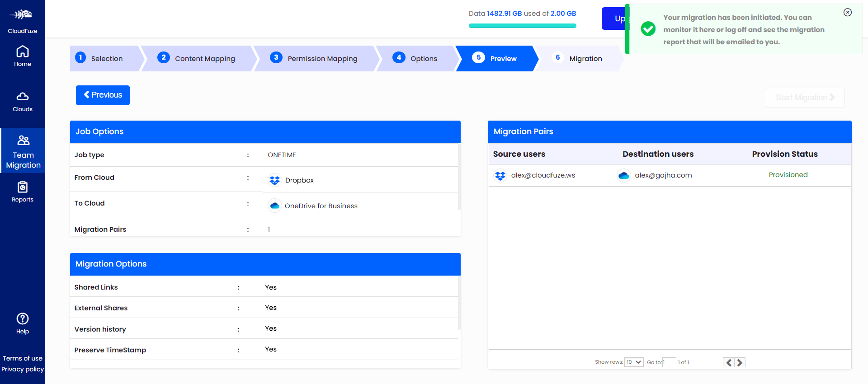
Task: Expand the Show rows dropdown
Action: (x=634, y=362)
